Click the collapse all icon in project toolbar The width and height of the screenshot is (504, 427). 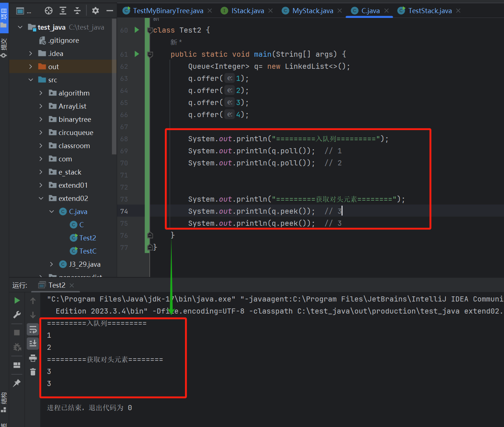click(77, 11)
